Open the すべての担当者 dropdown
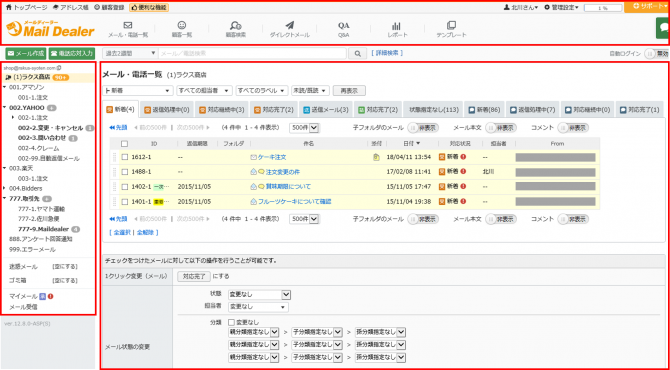This screenshot has width=670, height=370. 204,91
